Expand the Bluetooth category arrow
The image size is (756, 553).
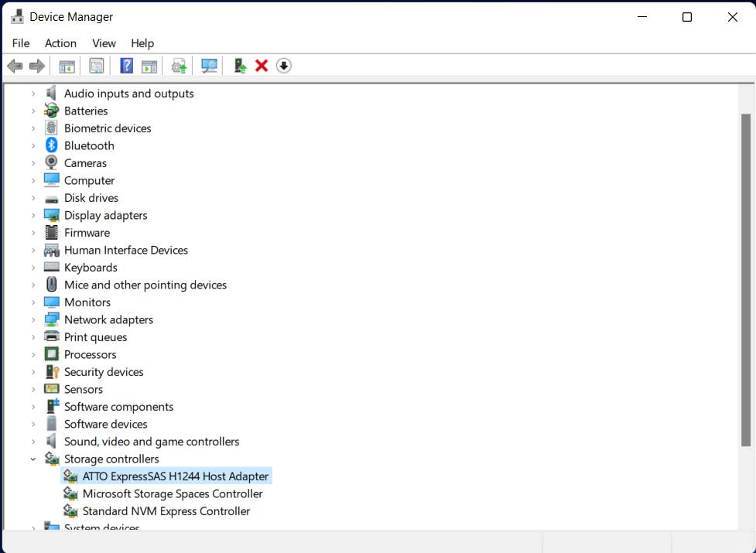(33, 146)
